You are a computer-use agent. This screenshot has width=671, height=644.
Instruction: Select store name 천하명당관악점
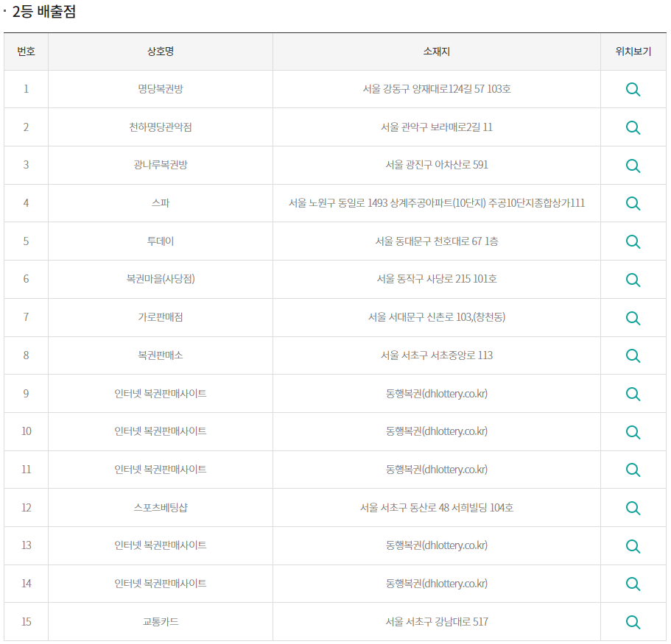[x=161, y=127]
